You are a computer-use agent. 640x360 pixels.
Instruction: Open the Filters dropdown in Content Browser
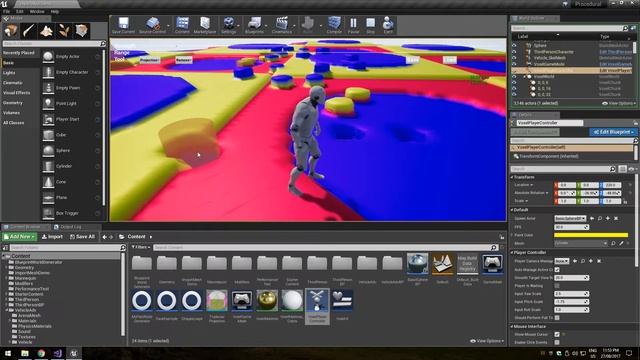pos(141,247)
